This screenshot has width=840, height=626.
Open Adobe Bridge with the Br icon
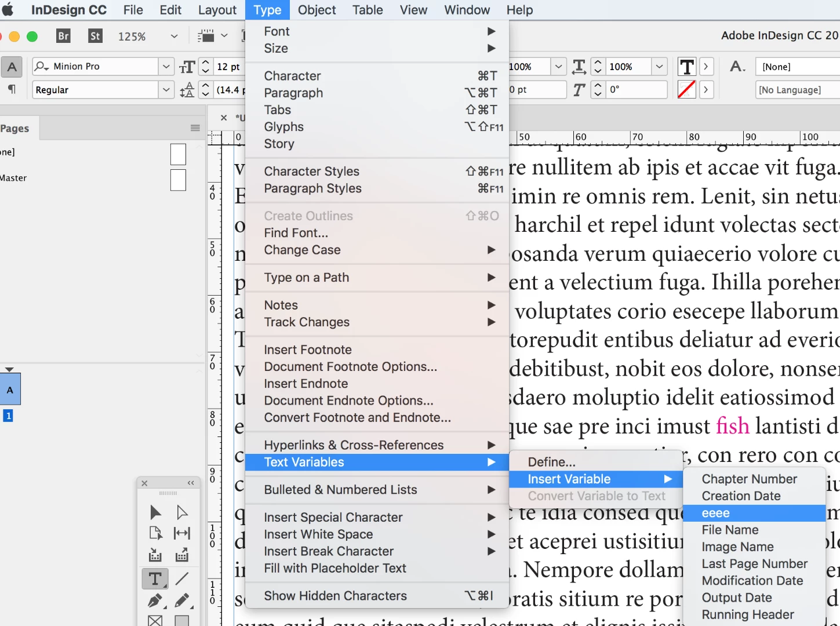coord(63,36)
